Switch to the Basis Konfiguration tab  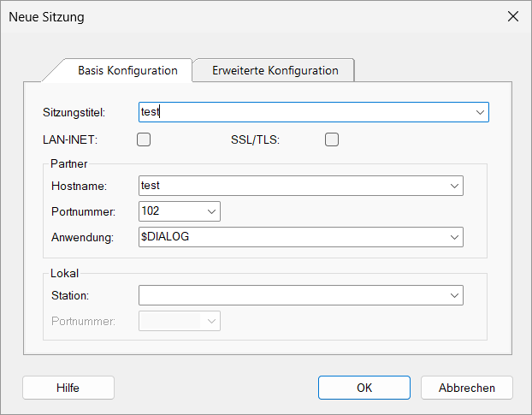pyautogui.click(x=127, y=70)
